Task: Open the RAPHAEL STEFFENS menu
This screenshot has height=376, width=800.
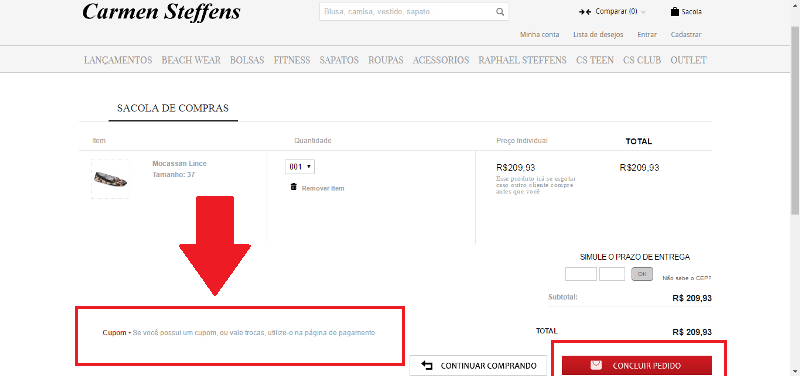Action: (x=522, y=60)
